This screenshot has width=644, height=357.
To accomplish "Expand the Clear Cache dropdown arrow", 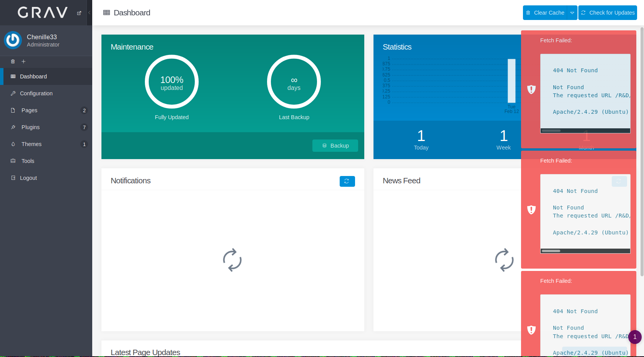I will [572, 13].
